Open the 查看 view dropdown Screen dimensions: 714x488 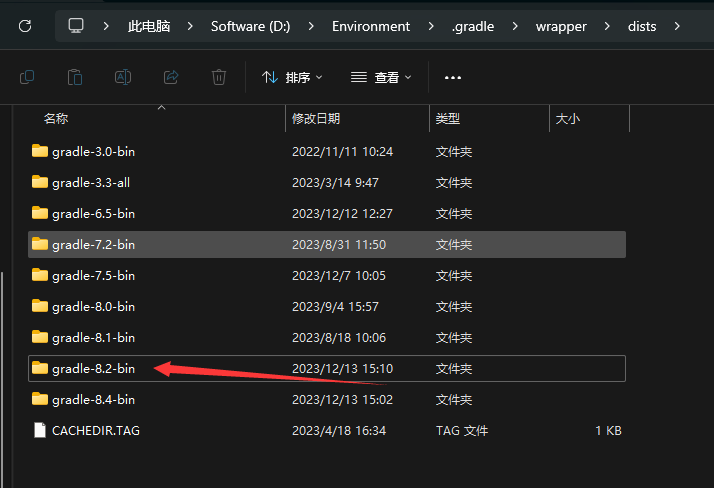[x=381, y=77]
